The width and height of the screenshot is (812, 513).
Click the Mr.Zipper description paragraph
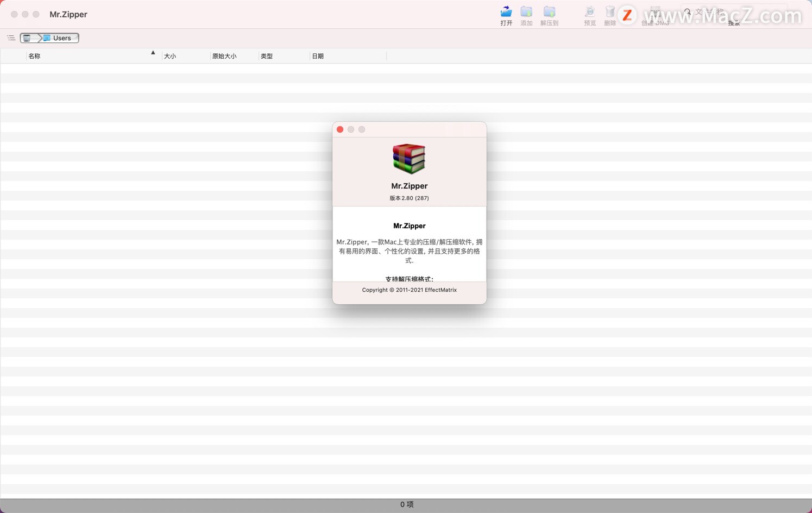pos(410,251)
